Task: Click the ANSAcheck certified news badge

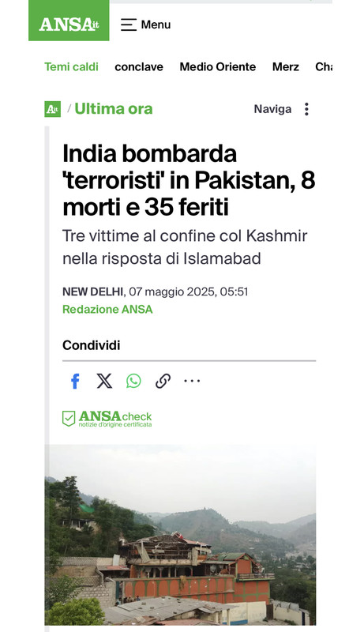Action: coord(107,419)
